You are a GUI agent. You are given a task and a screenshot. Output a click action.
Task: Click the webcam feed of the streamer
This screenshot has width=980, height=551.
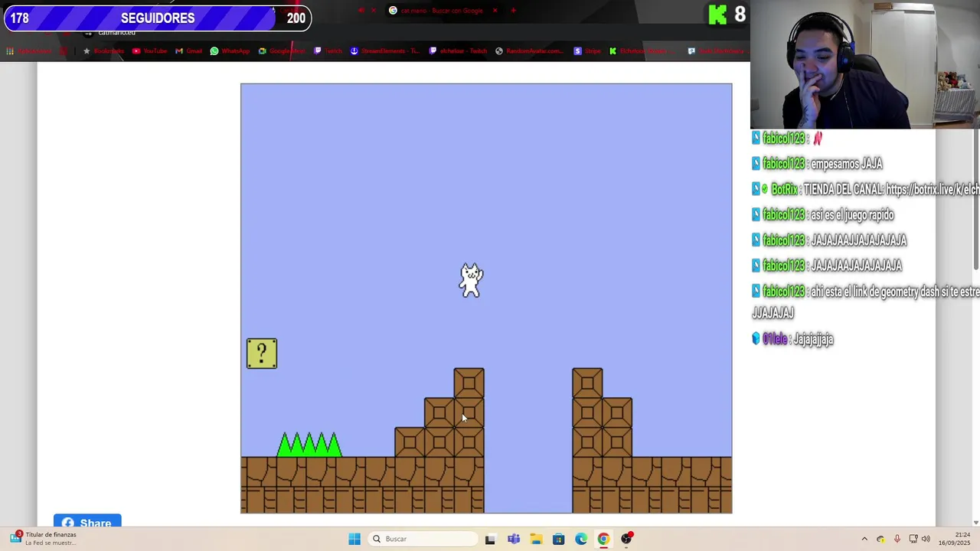click(865, 64)
